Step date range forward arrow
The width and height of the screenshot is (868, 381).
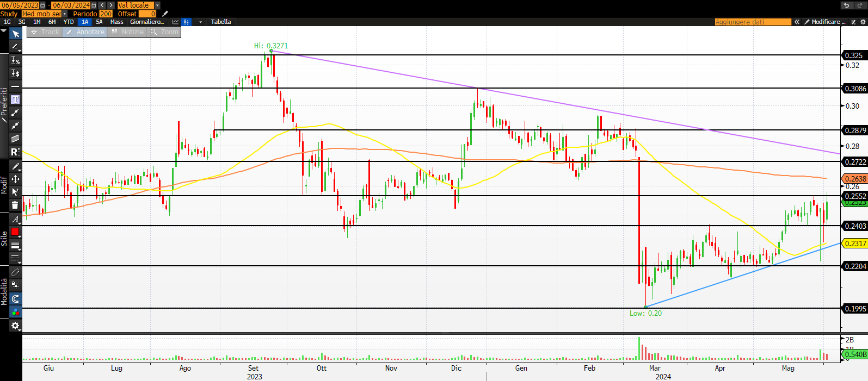(111, 5)
